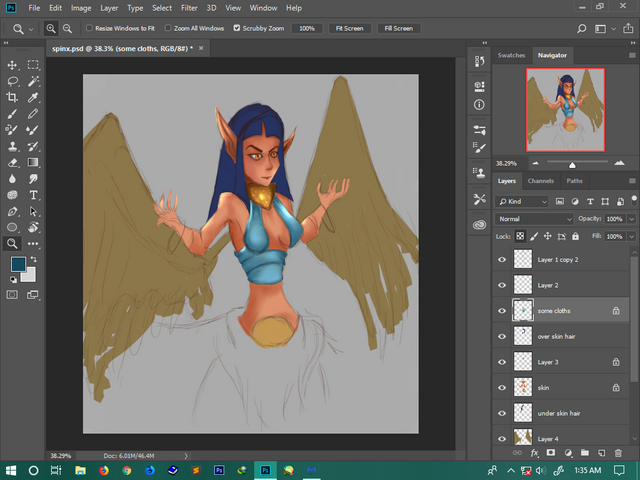Click the Navigator zoom percentage field

[x=507, y=164]
